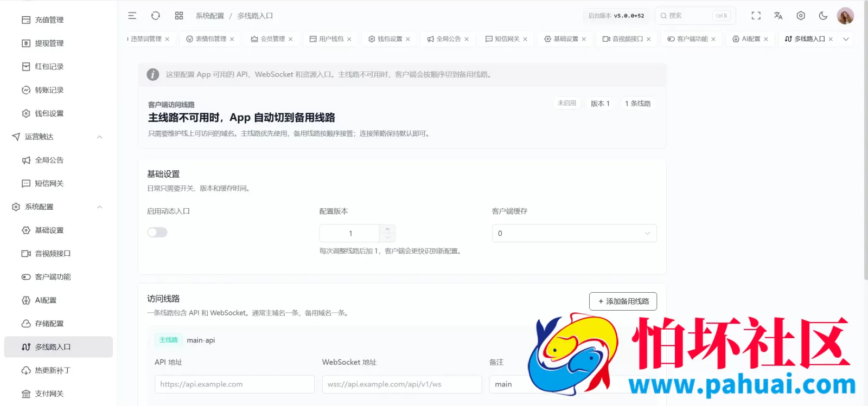The width and height of the screenshot is (868, 406).
Task: Switch to the 表情包管理 tab
Action: [x=210, y=39]
